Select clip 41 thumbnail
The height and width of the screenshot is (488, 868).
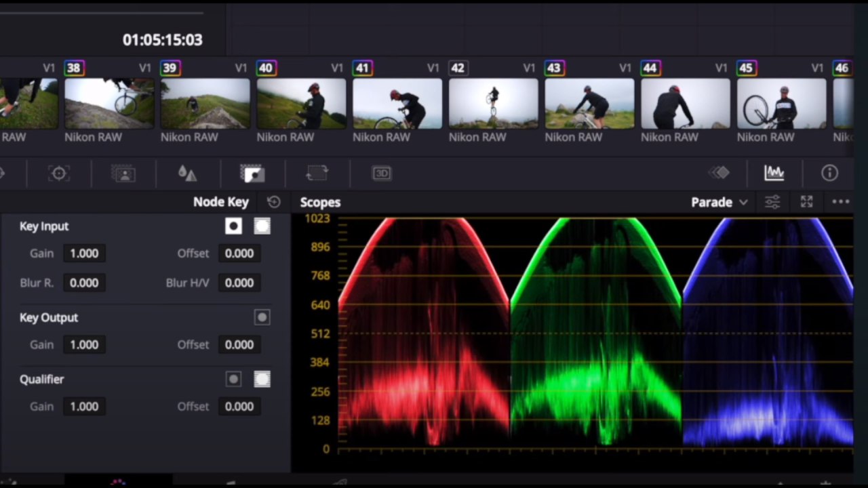click(x=397, y=103)
